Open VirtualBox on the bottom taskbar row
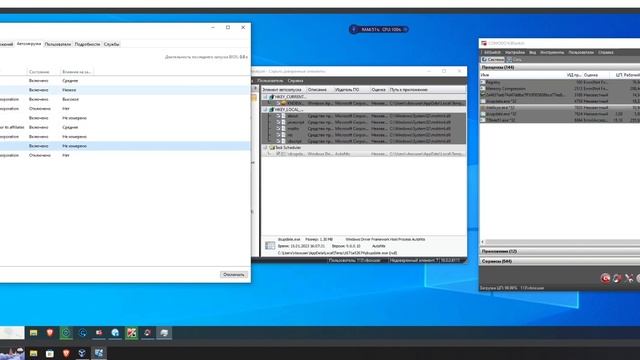 pyautogui.click(x=82, y=353)
